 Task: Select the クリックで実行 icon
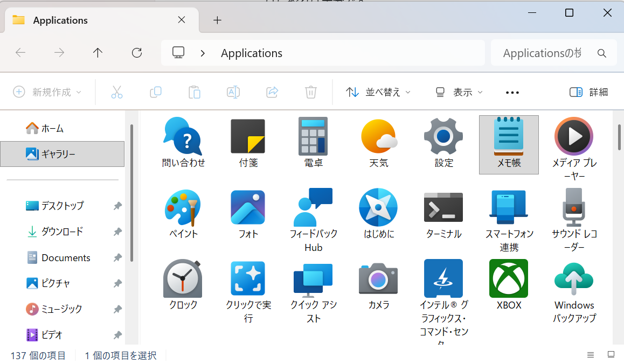click(248, 278)
